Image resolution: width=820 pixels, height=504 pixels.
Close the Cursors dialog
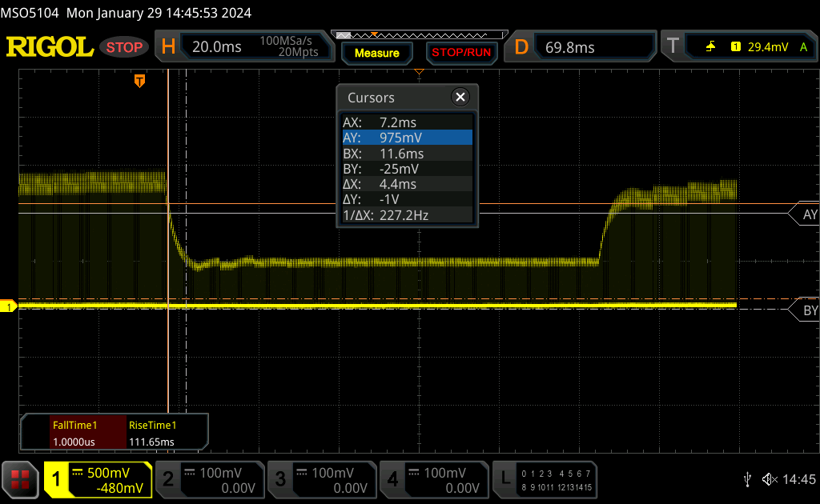pos(460,98)
